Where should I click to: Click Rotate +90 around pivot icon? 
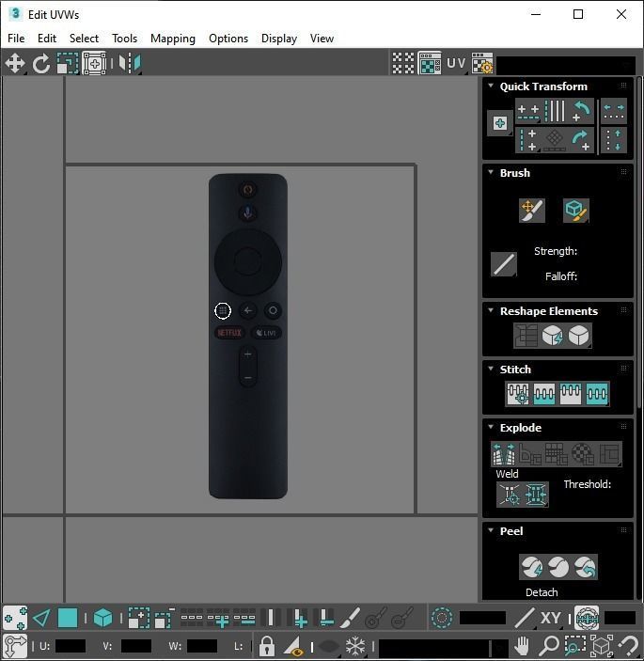581,140
